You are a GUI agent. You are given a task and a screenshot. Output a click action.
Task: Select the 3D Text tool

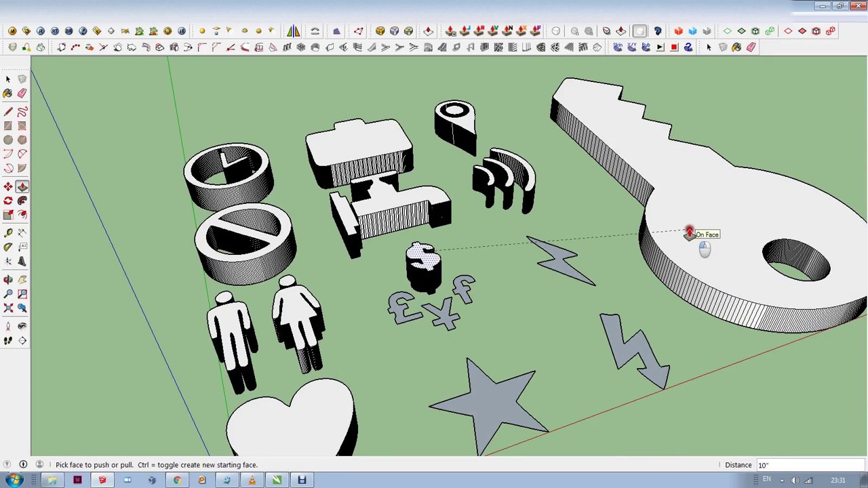(x=22, y=262)
